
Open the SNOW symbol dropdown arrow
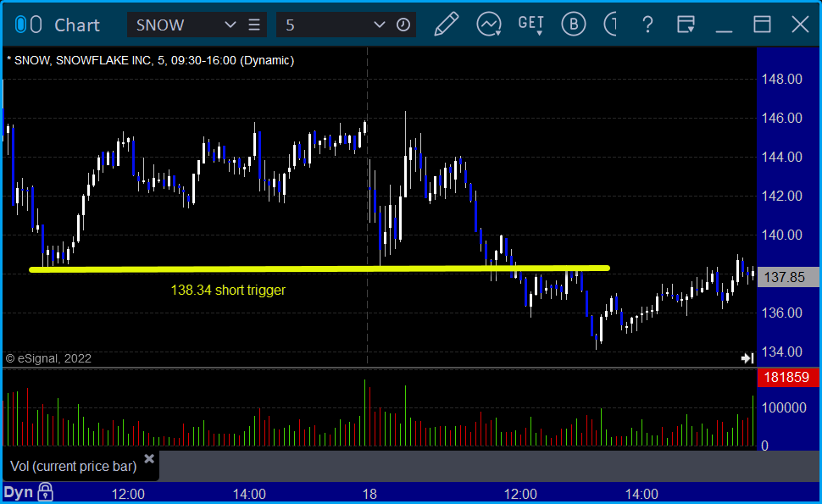[230, 25]
